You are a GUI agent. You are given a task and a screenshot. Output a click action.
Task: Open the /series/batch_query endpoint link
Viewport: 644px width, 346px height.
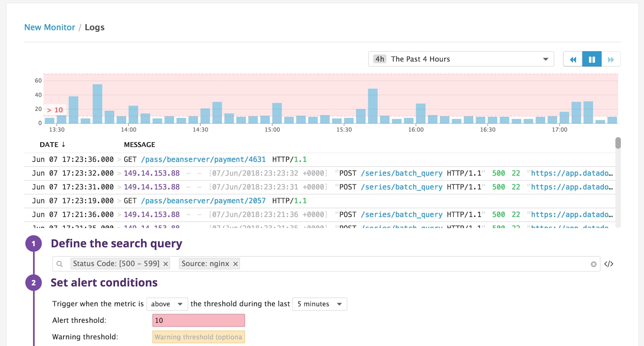tap(401, 173)
